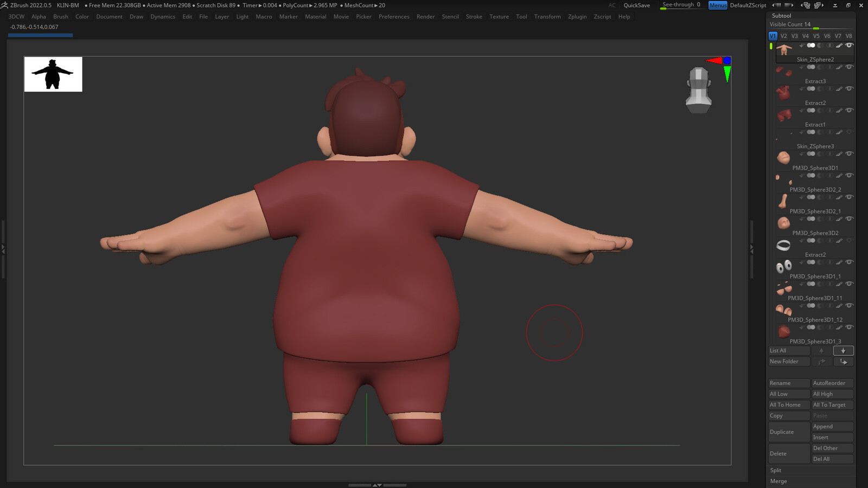Expand the bottom tray divider arrows
The width and height of the screenshot is (868, 488).
[x=377, y=485]
